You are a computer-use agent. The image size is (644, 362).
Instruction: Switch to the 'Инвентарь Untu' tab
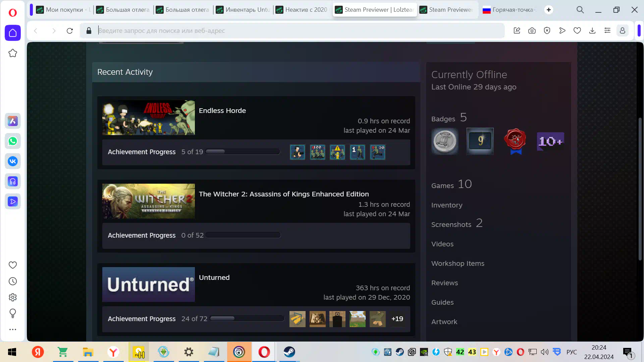[x=244, y=10]
